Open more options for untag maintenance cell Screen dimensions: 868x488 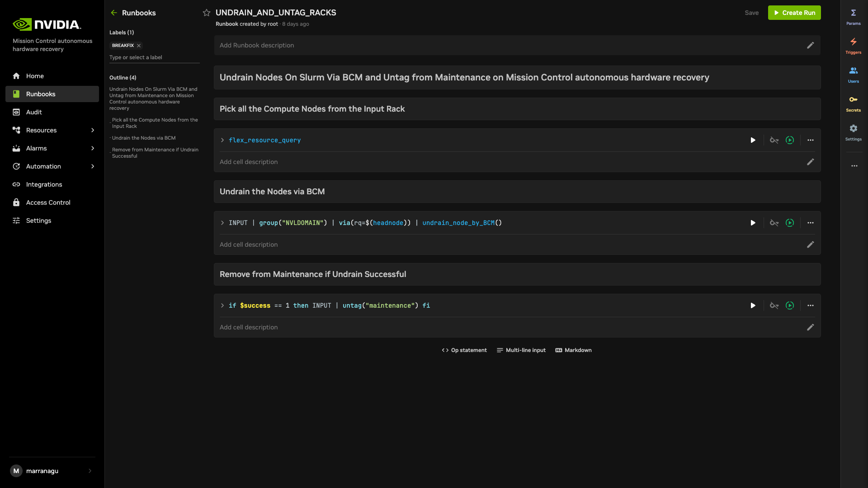pyautogui.click(x=811, y=305)
